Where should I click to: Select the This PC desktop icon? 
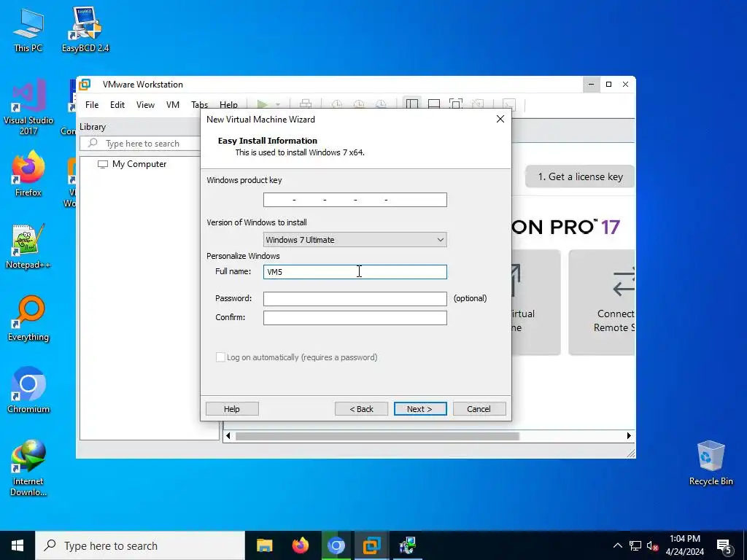(x=28, y=30)
